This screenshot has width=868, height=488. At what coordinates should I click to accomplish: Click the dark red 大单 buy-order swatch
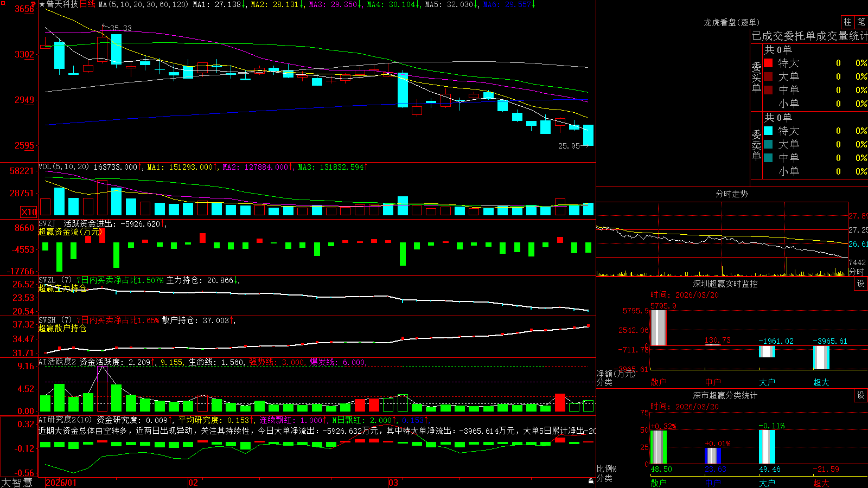pos(768,76)
